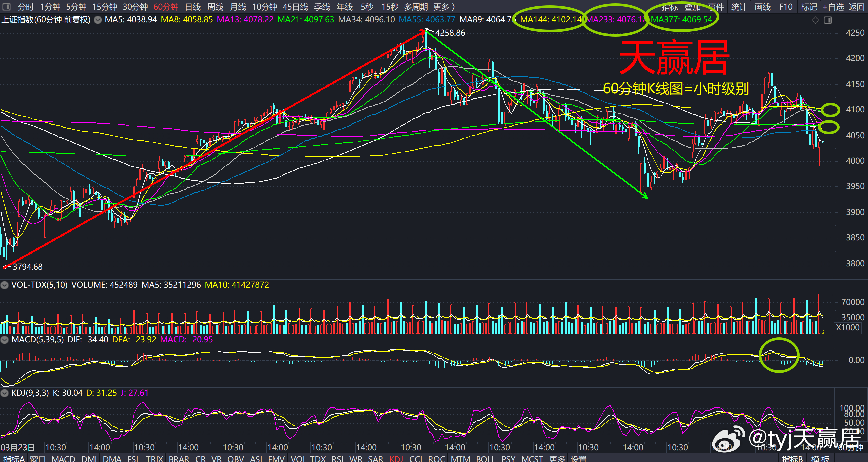The height and width of the screenshot is (462, 868).
Task: Select VOL-TDX tab in bottom indicator bar
Action: [308, 458]
